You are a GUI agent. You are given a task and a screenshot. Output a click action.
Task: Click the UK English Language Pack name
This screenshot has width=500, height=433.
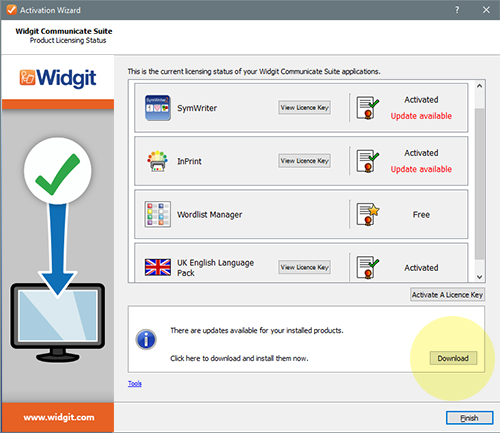point(215,268)
